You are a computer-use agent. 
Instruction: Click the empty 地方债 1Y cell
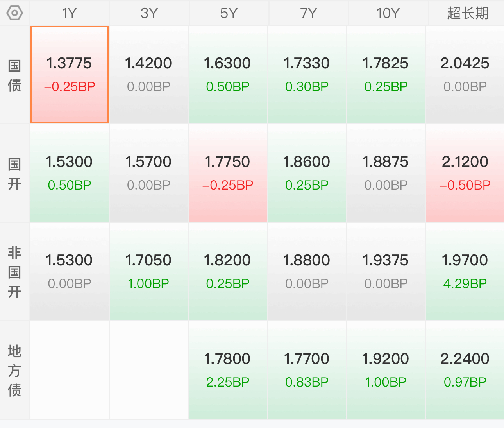(70, 370)
